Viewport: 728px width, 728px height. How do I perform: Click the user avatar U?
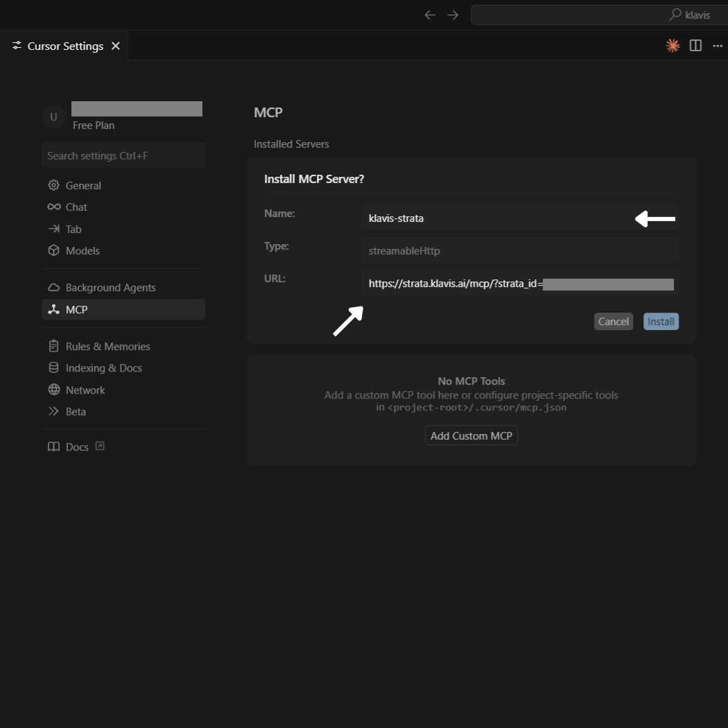coord(53,117)
